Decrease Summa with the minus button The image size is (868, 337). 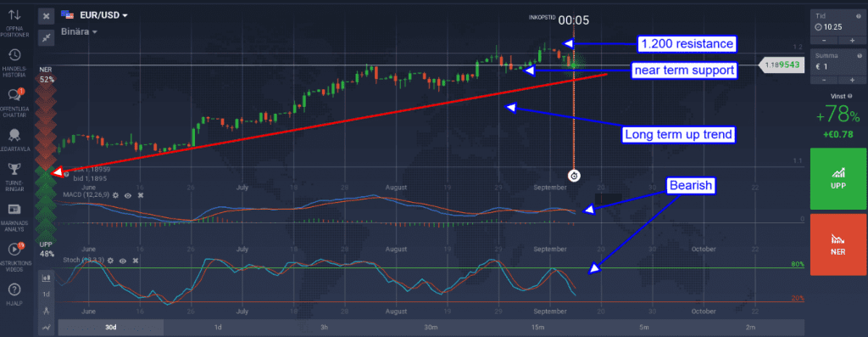click(824, 81)
